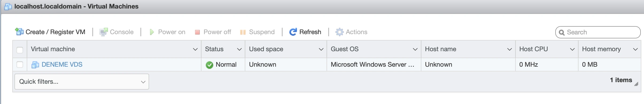The height and width of the screenshot is (104, 644).
Task: Open Used space column dropdown arrow
Action: pos(321,49)
